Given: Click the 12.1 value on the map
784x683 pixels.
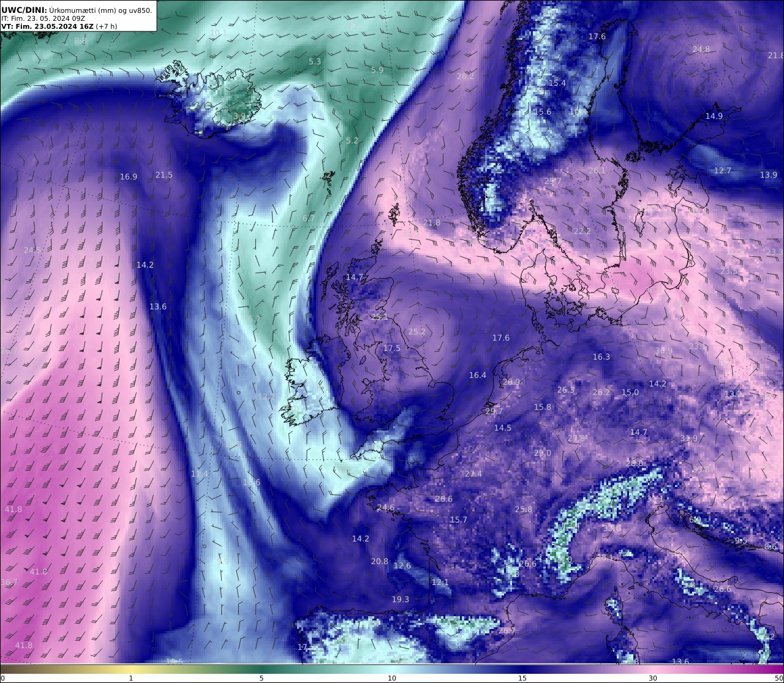Looking at the screenshot, I should tap(440, 582).
